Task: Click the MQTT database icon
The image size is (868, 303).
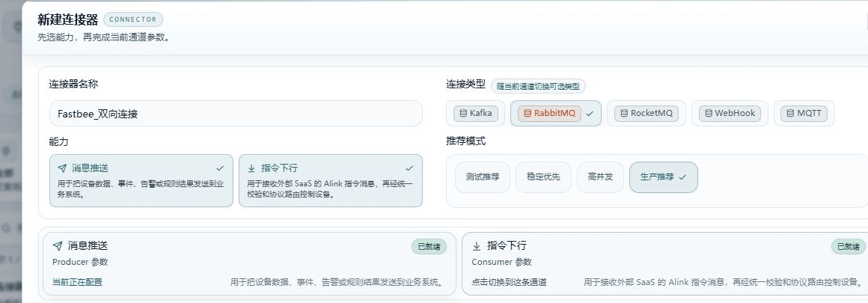Action: pyautogui.click(x=790, y=113)
